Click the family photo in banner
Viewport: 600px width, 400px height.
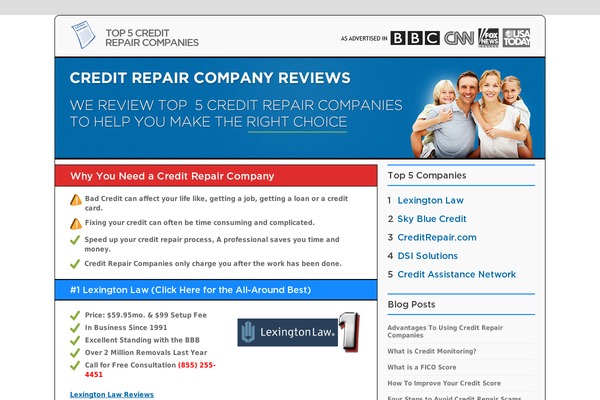click(x=472, y=114)
